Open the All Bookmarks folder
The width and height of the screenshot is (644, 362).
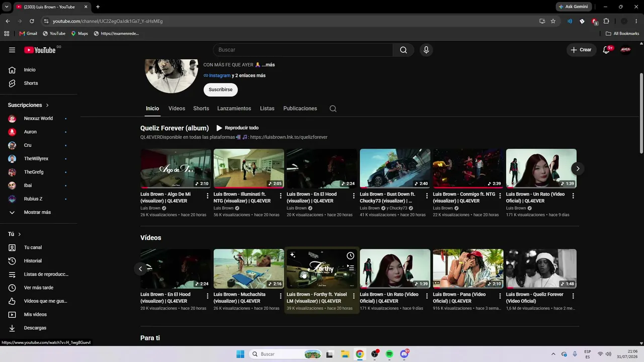coord(622,34)
